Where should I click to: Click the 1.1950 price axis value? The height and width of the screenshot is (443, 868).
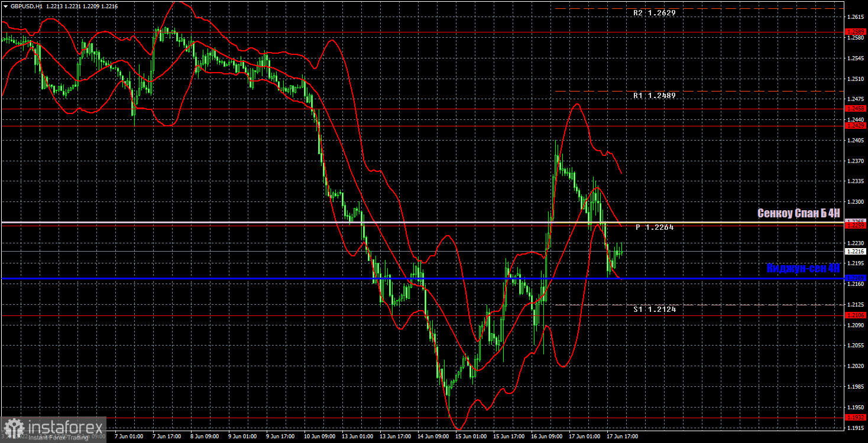[x=856, y=408]
